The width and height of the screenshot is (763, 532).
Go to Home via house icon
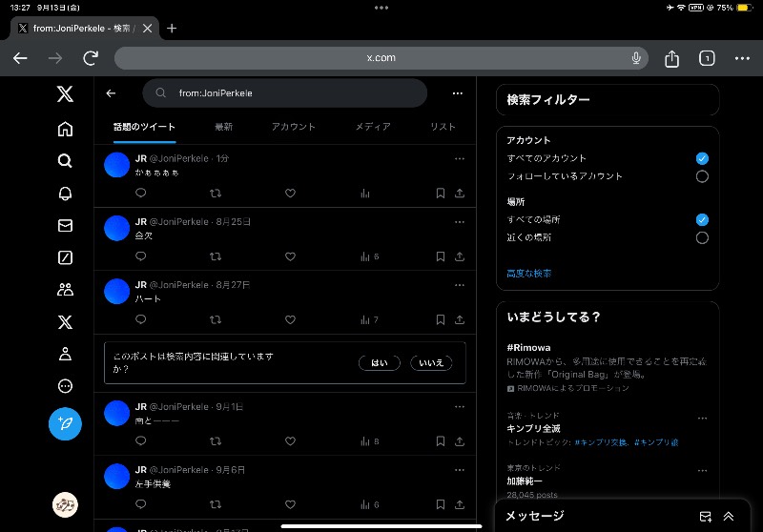tap(65, 129)
